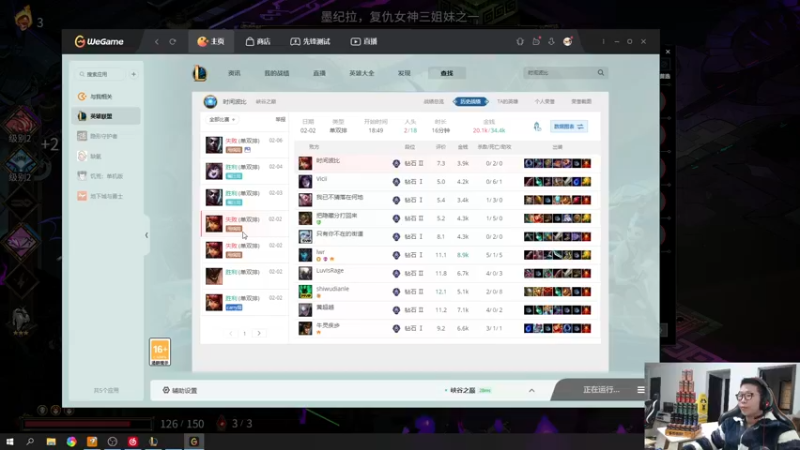
Task: Click the champion portrait in Vici's row
Action: (x=305, y=182)
